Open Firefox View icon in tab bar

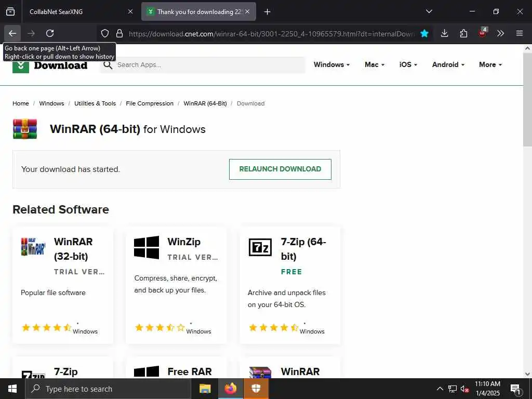(10, 11)
